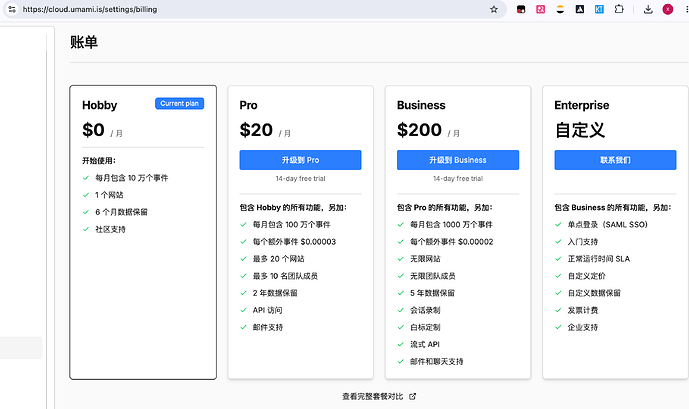Click the $20 price on Pro

tap(256, 130)
